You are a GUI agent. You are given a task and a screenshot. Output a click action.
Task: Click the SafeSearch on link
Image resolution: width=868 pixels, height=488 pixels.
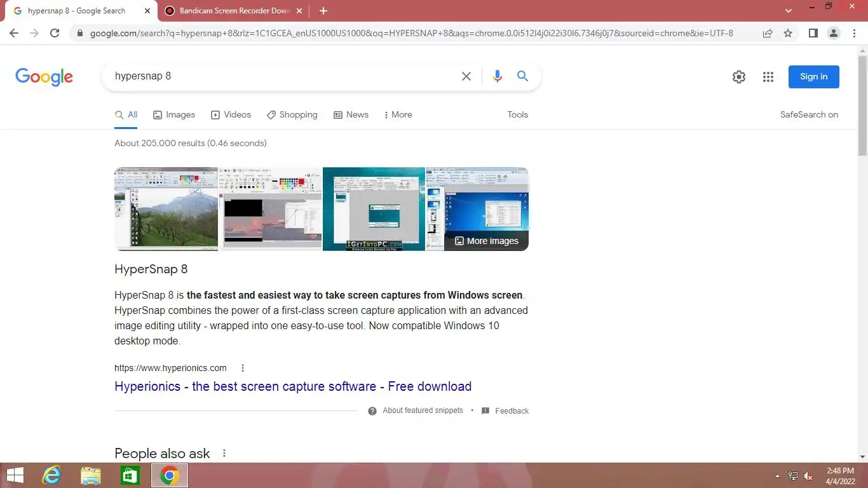click(809, 115)
